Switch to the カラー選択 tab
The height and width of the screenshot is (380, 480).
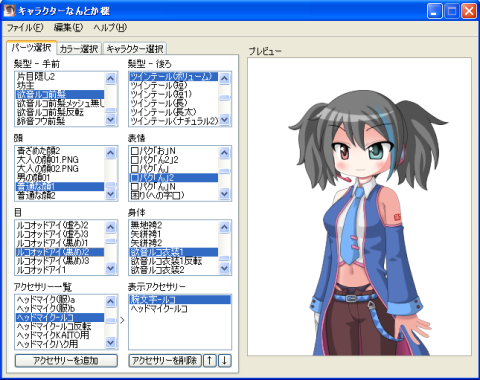tap(79, 49)
